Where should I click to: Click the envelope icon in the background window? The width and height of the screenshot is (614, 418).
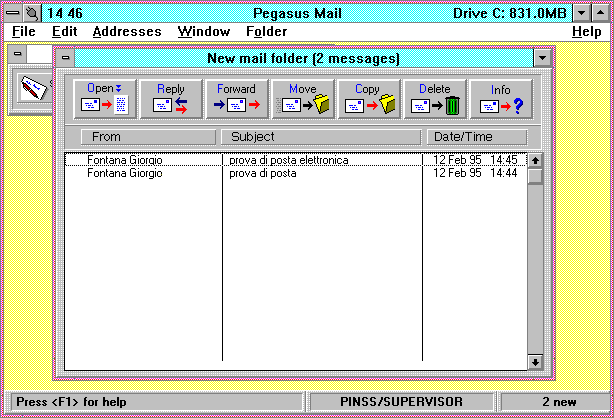click(x=32, y=90)
